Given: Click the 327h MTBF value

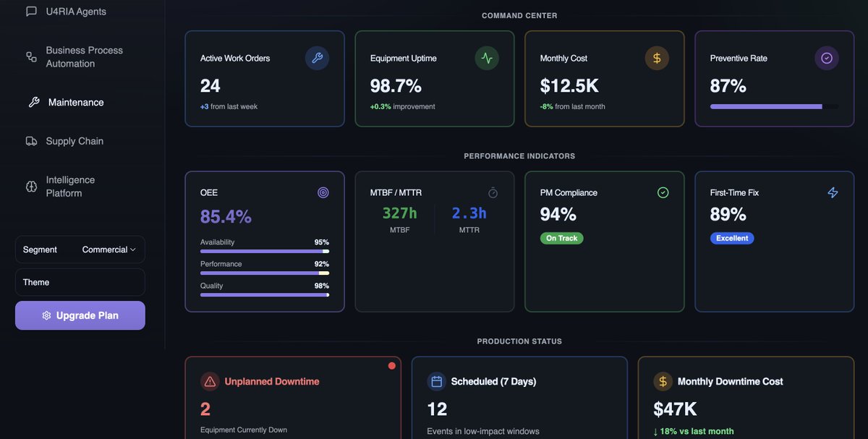Looking at the screenshot, I should point(400,213).
